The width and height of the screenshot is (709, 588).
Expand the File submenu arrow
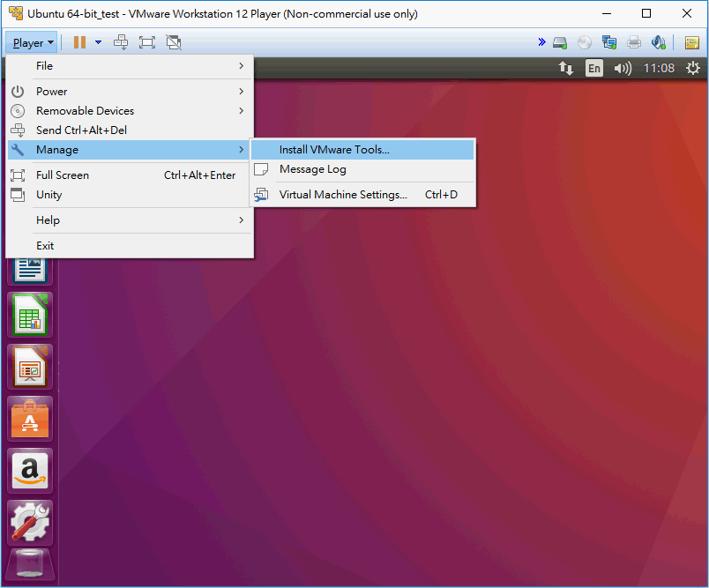[x=242, y=66]
